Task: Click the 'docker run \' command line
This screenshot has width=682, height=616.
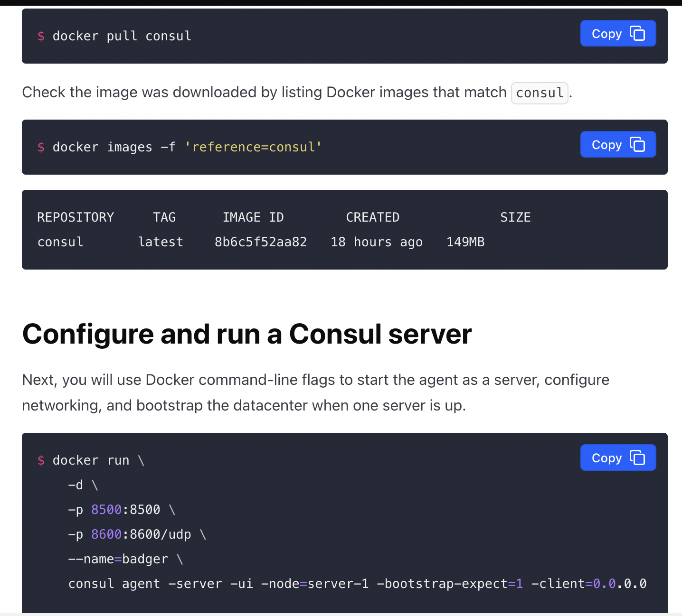Action: pyautogui.click(x=98, y=460)
